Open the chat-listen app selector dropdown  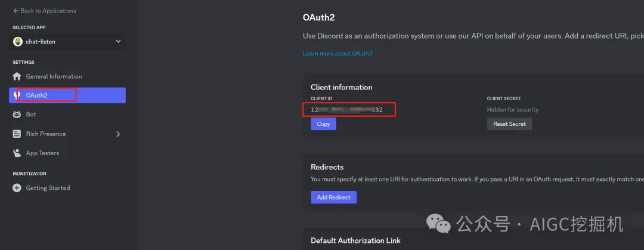(x=67, y=42)
